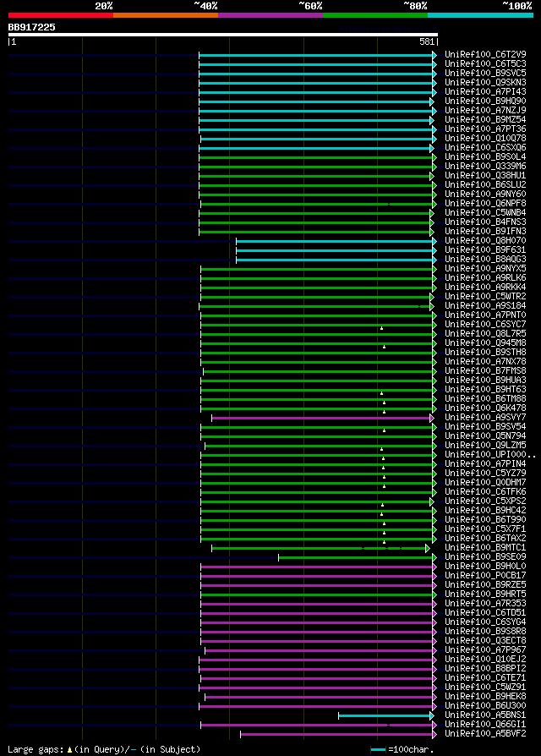Open UniRef100_B9F631 hit label

(485, 250)
